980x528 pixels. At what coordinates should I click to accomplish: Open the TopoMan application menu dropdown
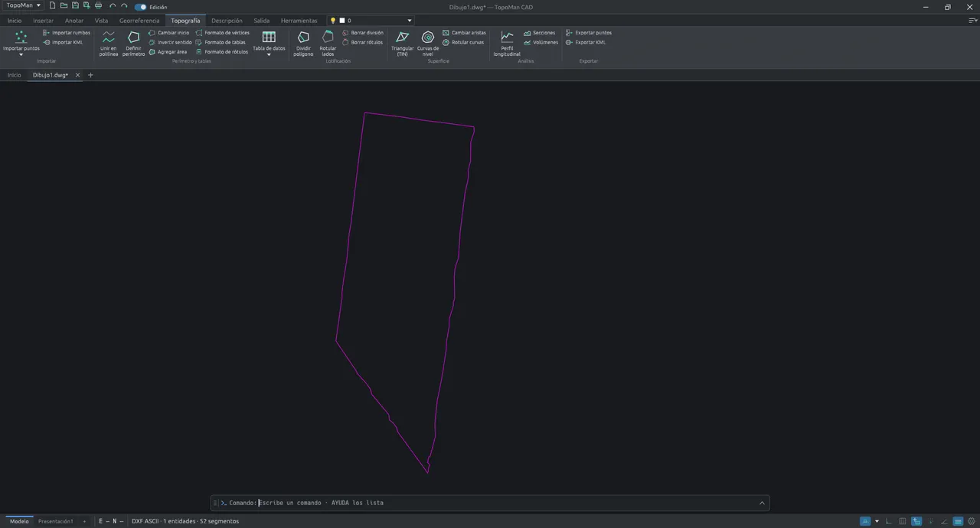(x=24, y=6)
